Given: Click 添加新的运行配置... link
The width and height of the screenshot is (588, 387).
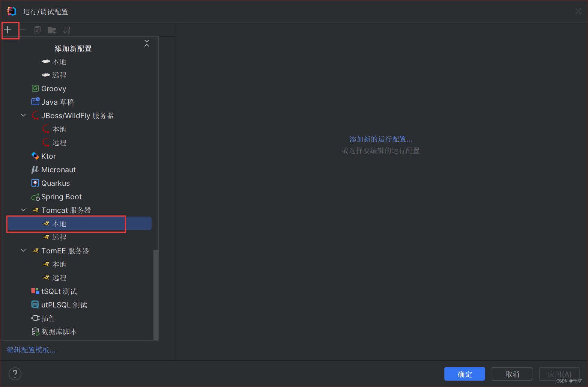Looking at the screenshot, I should tap(381, 139).
